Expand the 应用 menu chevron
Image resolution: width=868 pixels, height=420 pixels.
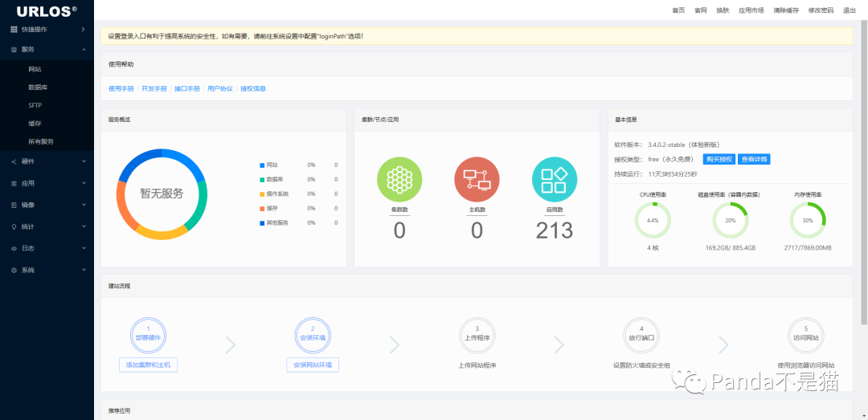84,183
